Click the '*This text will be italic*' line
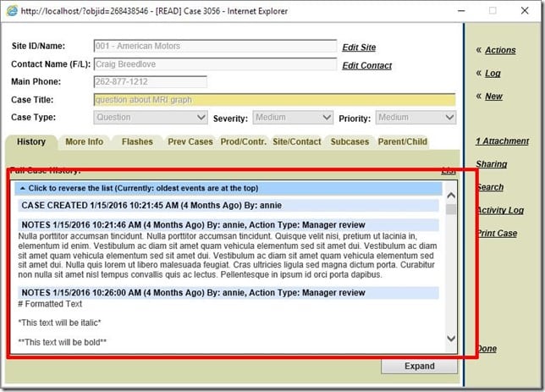545x392 pixels. (59, 323)
